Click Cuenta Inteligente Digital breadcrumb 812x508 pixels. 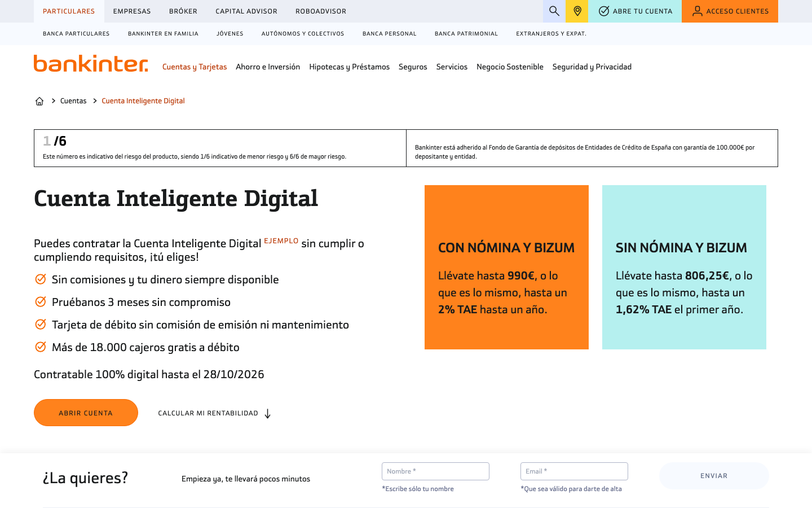(x=143, y=101)
